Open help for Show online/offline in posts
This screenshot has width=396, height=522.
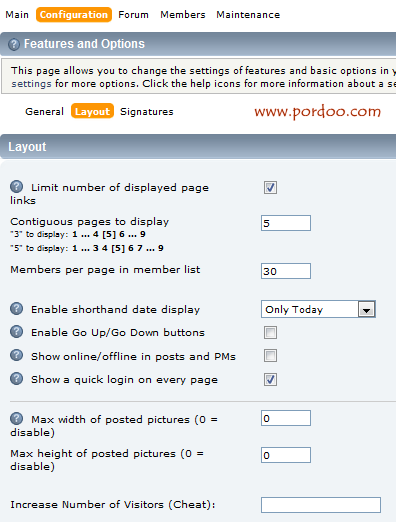[x=16, y=355]
